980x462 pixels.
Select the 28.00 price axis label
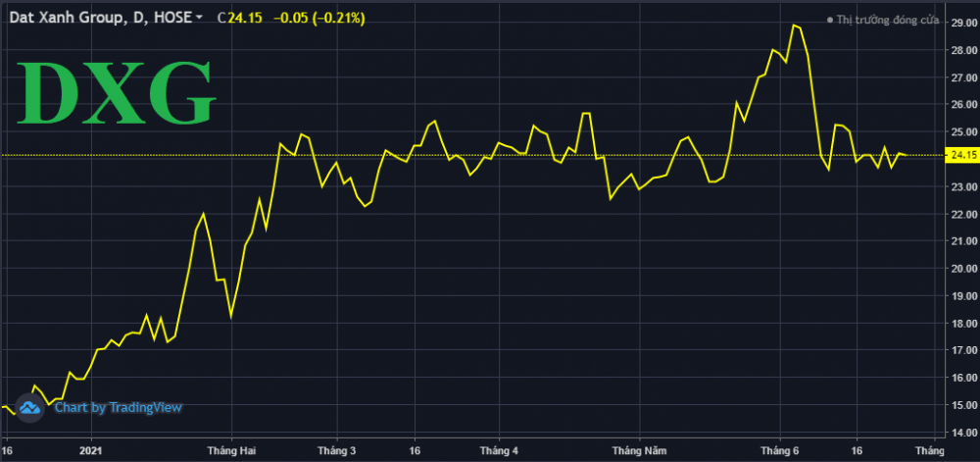coord(962,51)
